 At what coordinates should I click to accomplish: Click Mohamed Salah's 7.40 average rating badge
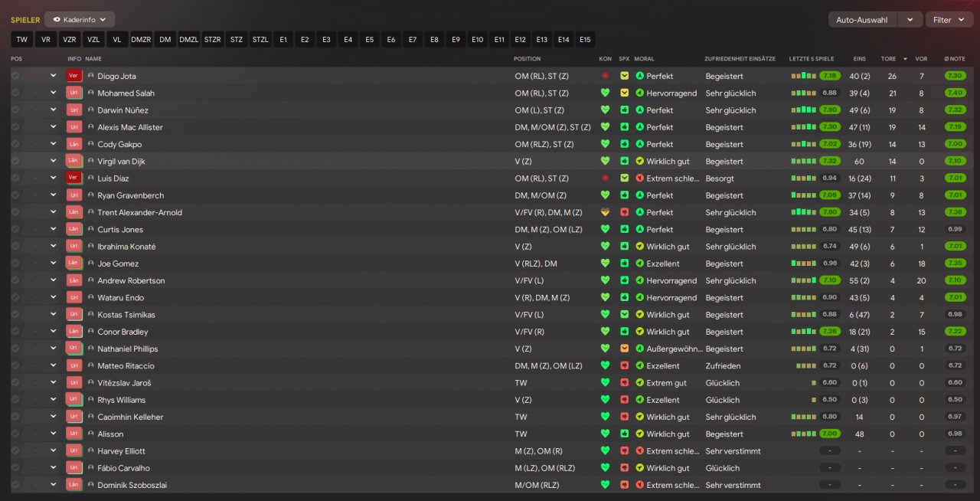pyautogui.click(x=955, y=93)
